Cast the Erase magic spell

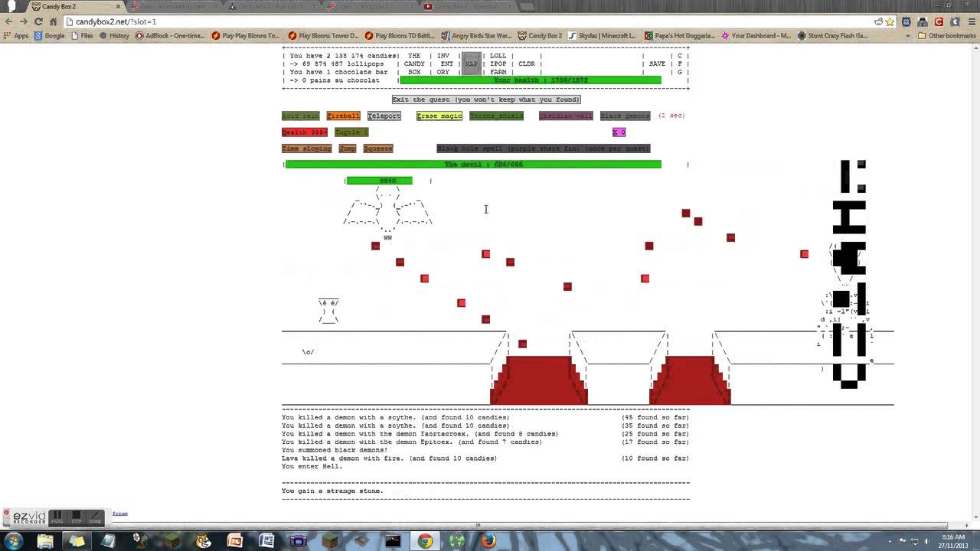tap(439, 116)
